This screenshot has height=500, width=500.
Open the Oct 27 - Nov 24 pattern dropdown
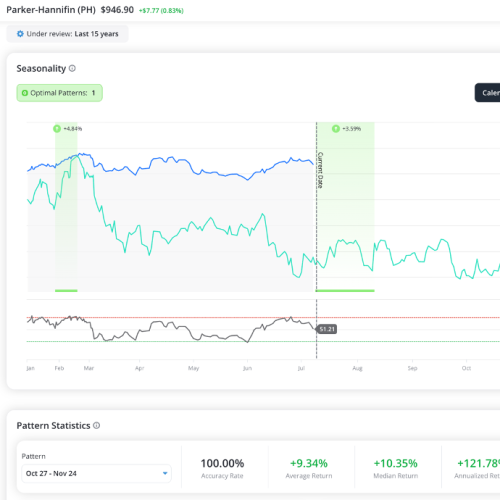tap(96, 473)
